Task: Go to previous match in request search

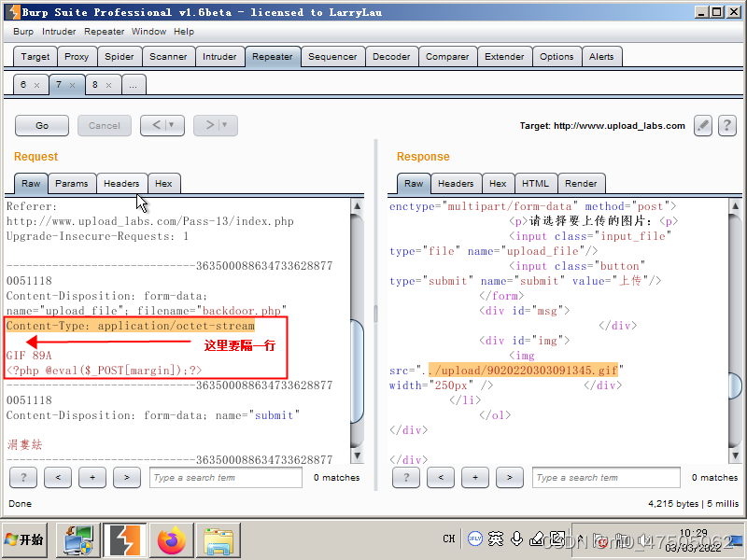Action: (x=58, y=477)
